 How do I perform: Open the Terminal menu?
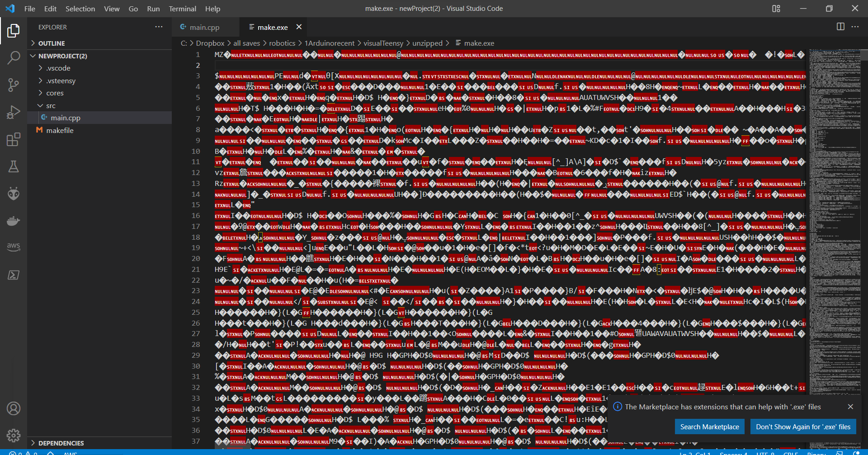coord(182,8)
